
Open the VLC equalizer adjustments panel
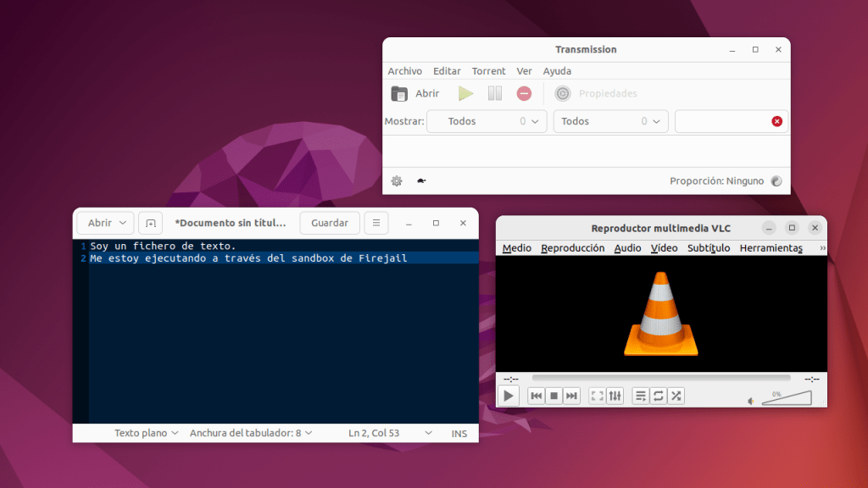pos(615,396)
